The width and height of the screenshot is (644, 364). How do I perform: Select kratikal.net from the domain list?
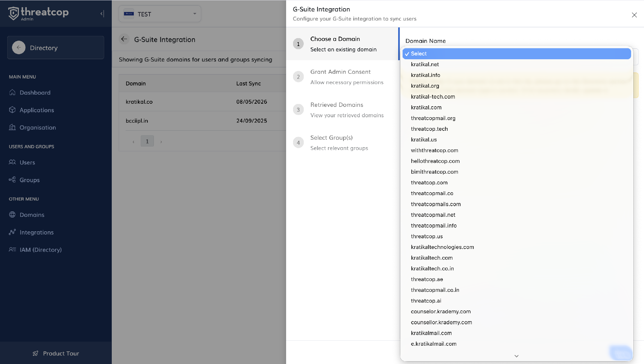517,64
